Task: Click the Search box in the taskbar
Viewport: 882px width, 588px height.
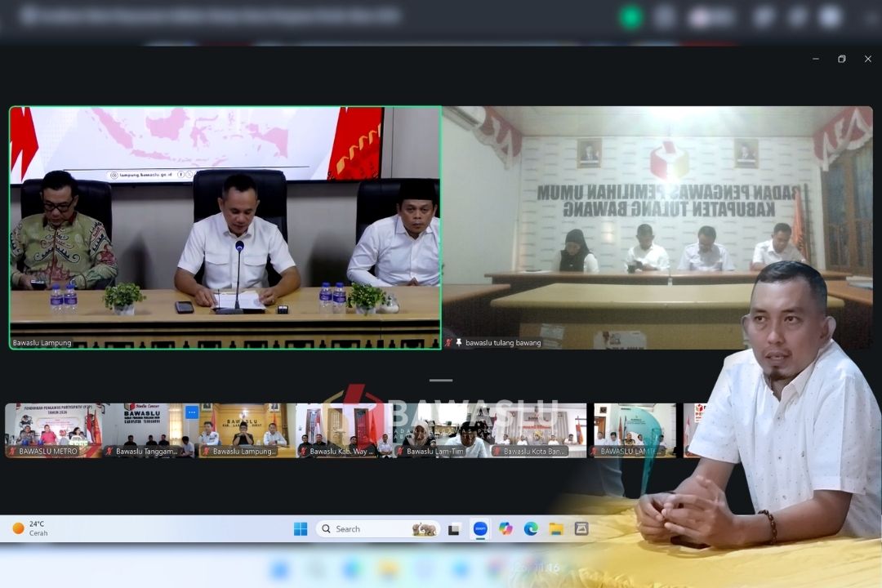Action: click(377, 529)
